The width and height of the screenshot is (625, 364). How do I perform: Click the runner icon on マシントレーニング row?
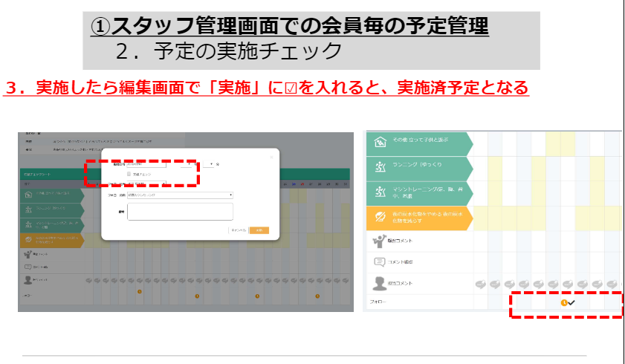coord(380,193)
